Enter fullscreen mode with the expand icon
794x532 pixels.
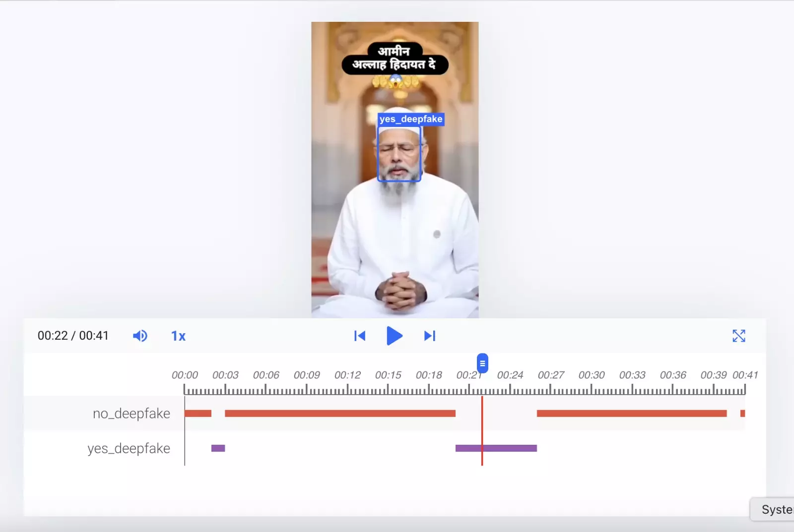739,336
